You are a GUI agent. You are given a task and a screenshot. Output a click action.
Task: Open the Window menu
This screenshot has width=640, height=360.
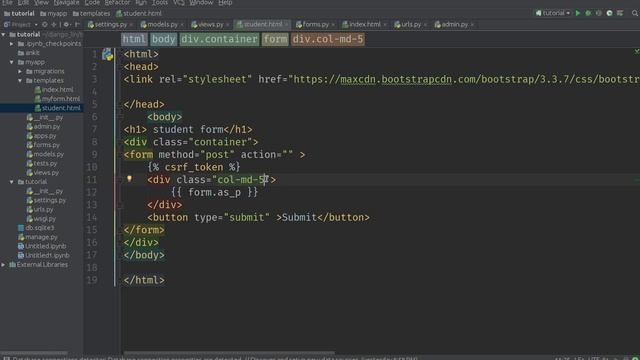tap(201, 2)
